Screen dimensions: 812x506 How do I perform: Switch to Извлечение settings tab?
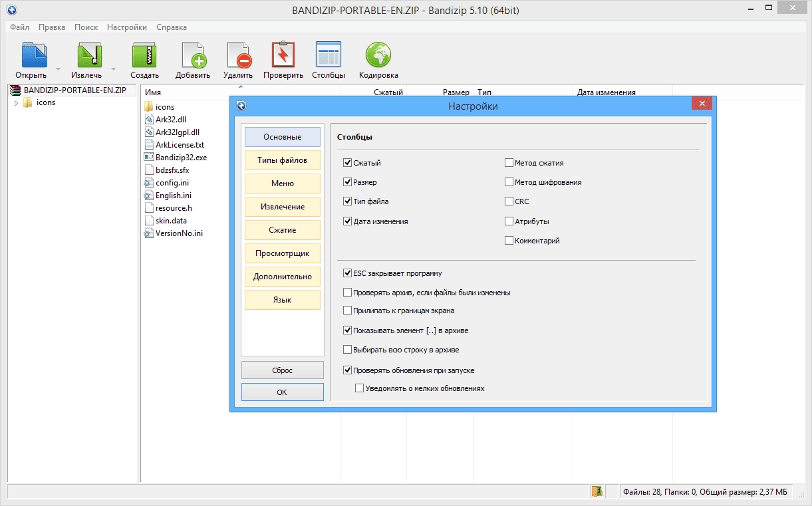click(283, 206)
